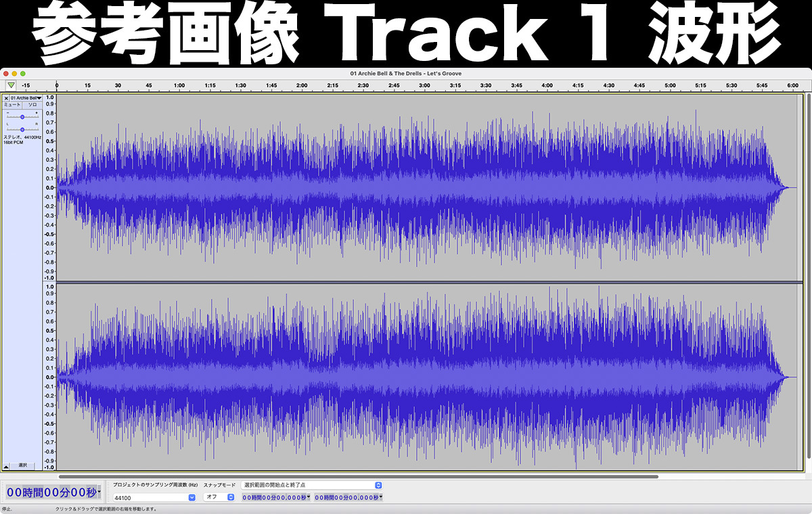Open the selection end format arrow

pos(381,497)
